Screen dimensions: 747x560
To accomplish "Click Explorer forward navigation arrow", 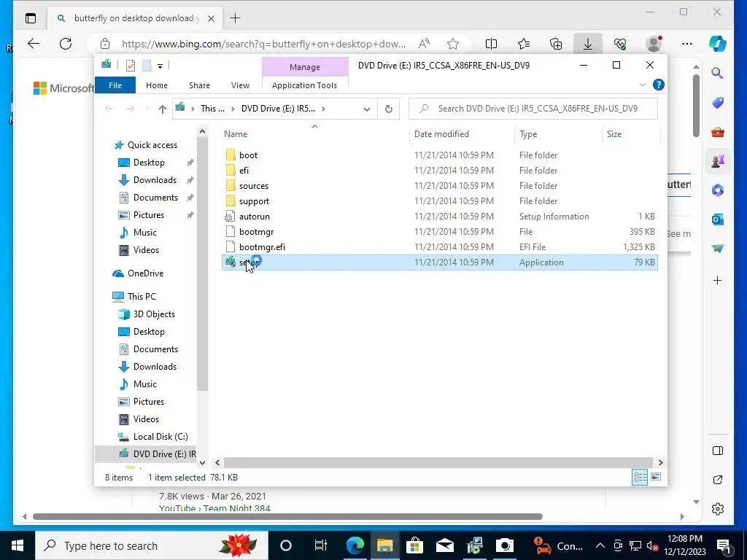I will [130, 109].
